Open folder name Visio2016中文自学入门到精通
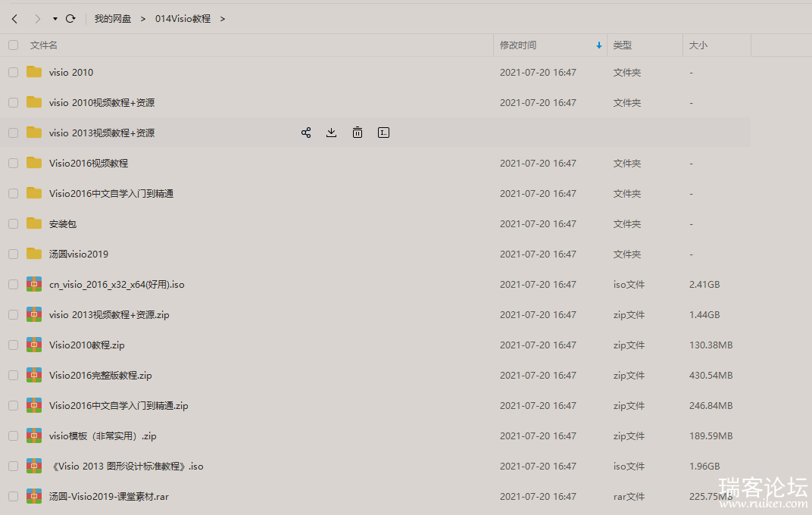812x515 pixels. pyautogui.click(x=111, y=194)
